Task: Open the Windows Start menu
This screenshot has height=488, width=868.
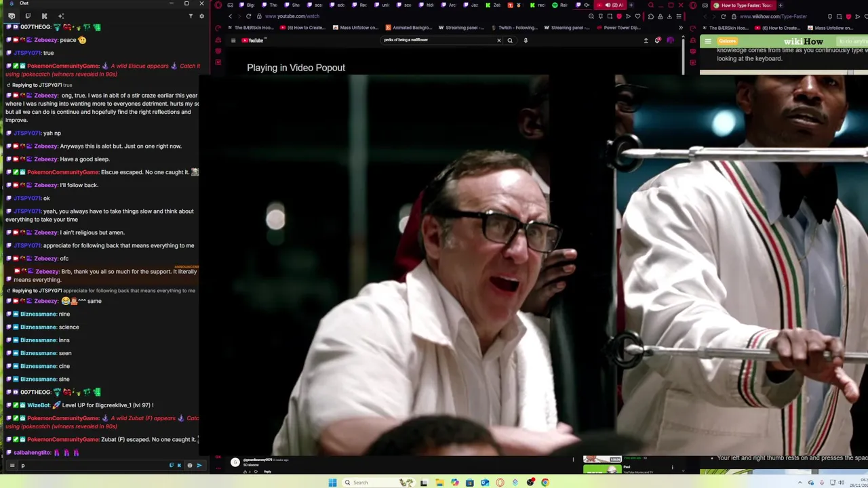Action: [332, 483]
